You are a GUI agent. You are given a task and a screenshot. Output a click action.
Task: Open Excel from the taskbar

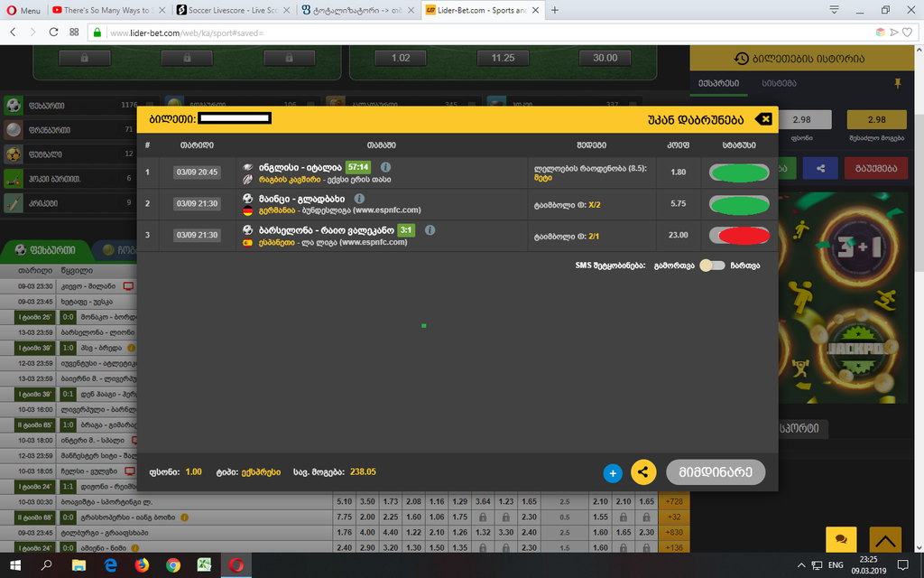tap(205, 565)
